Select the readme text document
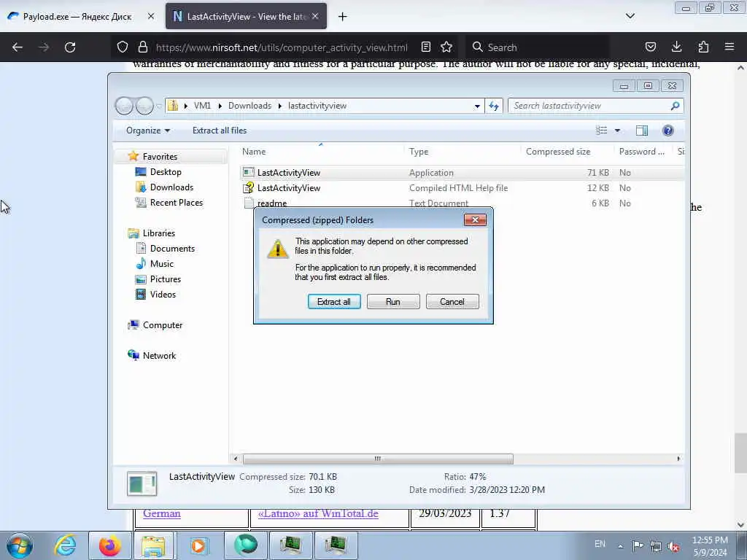Screen dimensions: 747x560 [x=462, y=203]
